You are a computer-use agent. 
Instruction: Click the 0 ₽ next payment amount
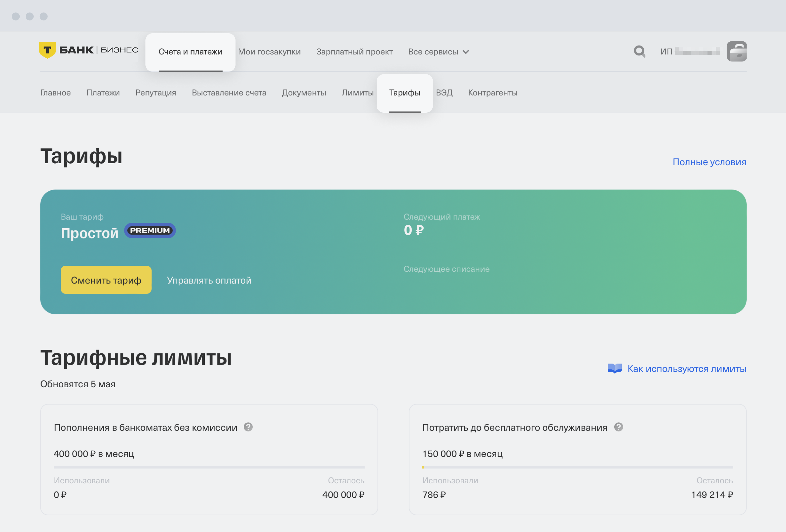414,231
